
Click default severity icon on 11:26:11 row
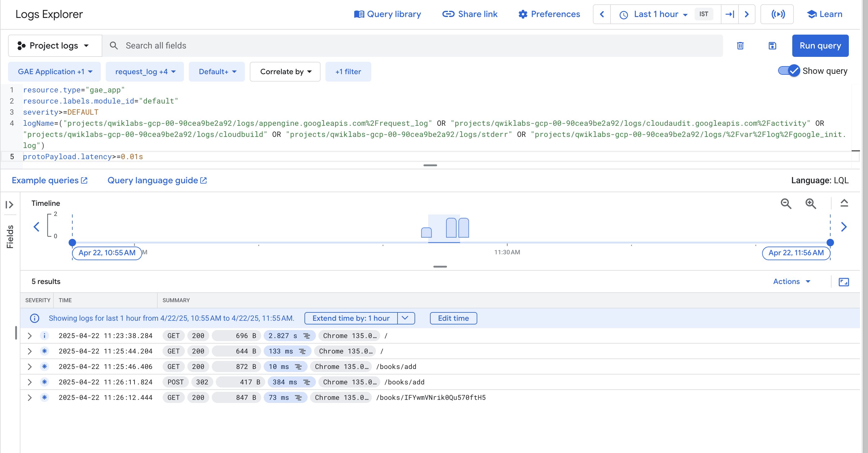[x=44, y=382]
